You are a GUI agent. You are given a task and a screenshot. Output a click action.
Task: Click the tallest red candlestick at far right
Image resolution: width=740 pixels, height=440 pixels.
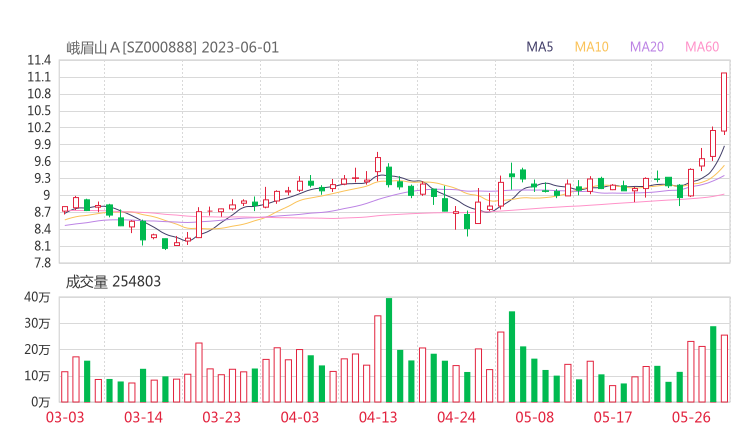724,102
